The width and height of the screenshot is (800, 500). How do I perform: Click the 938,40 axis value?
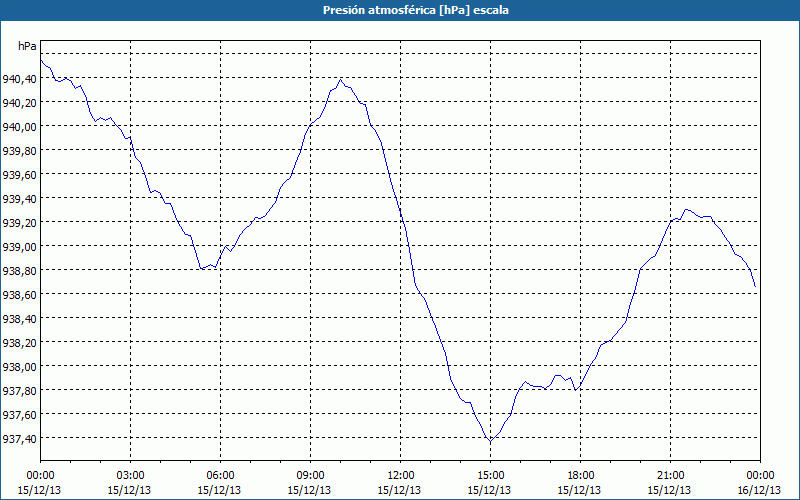click(x=19, y=318)
